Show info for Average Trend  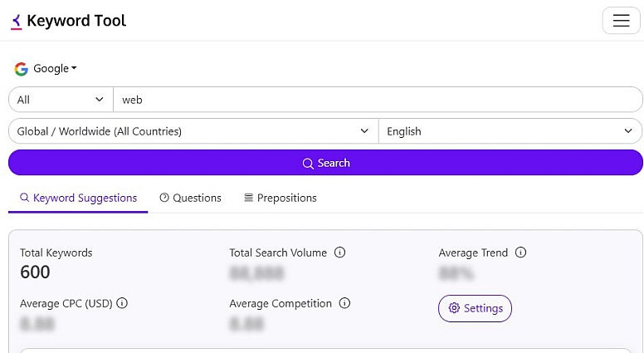click(x=520, y=252)
